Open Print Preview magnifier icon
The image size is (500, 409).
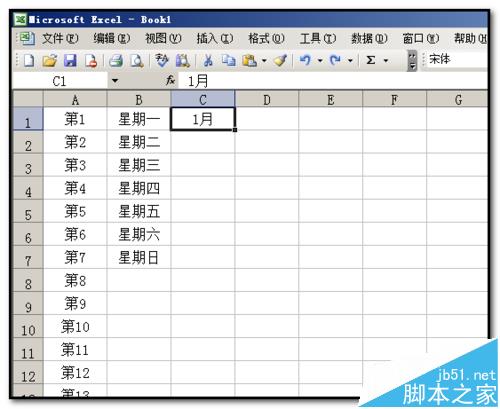point(137,61)
